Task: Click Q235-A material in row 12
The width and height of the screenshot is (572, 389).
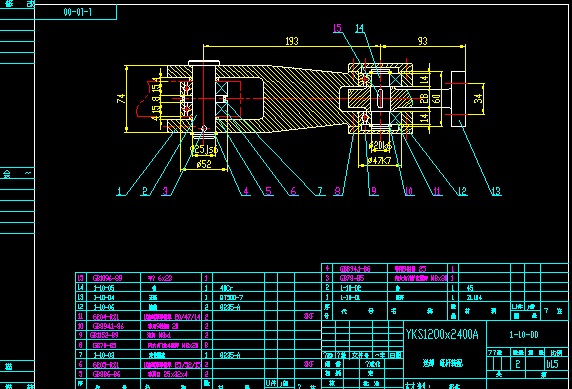Action: (x=230, y=307)
